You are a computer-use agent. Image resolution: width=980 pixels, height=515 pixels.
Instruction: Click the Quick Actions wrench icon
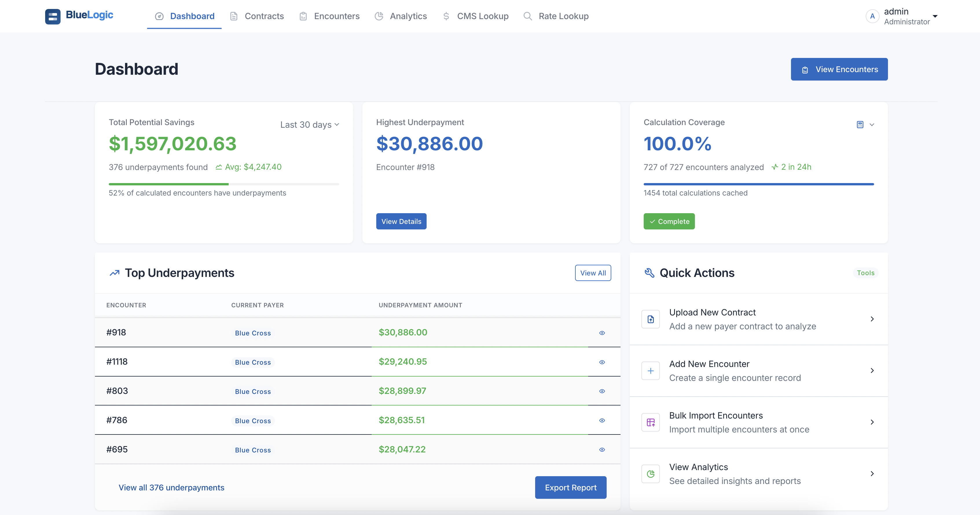tap(649, 273)
